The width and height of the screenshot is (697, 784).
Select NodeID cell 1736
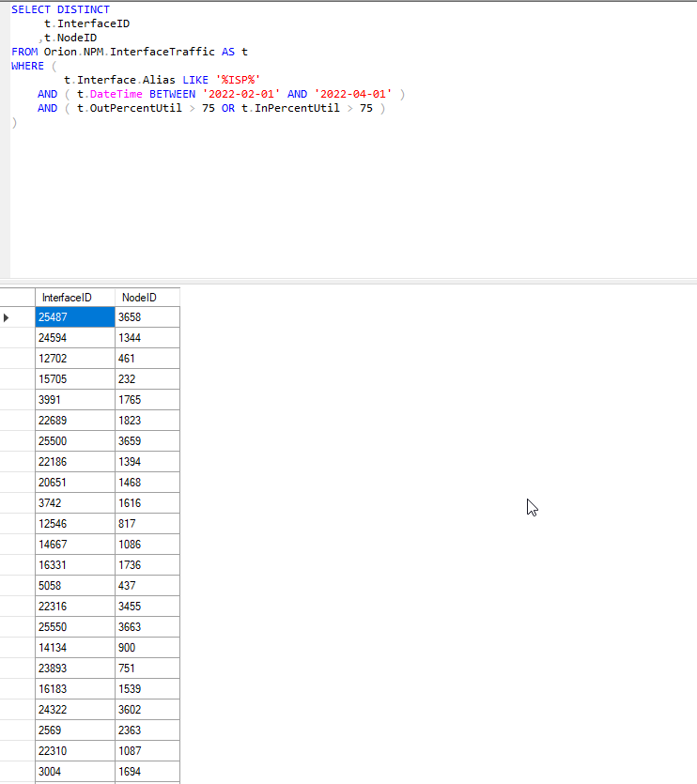click(147, 565)
